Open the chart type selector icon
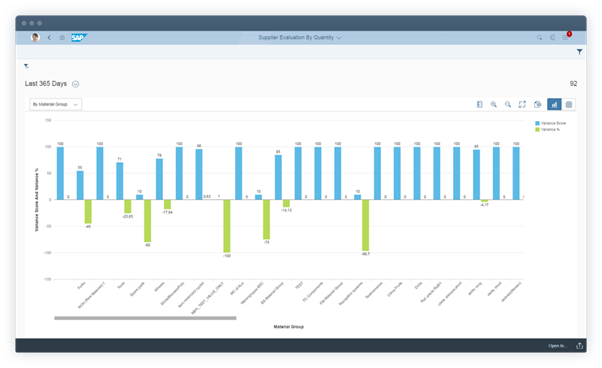 538,104
